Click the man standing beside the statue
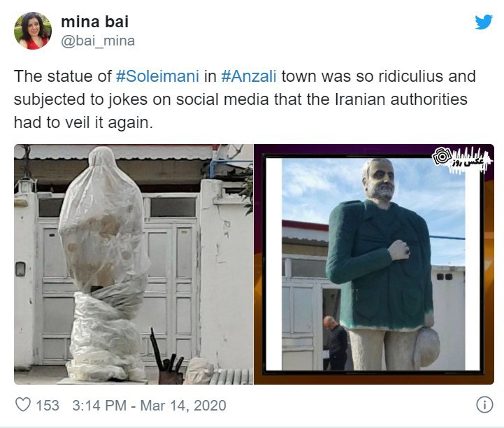Viewport: 504px width, 428px height. (x=335, y=343)
